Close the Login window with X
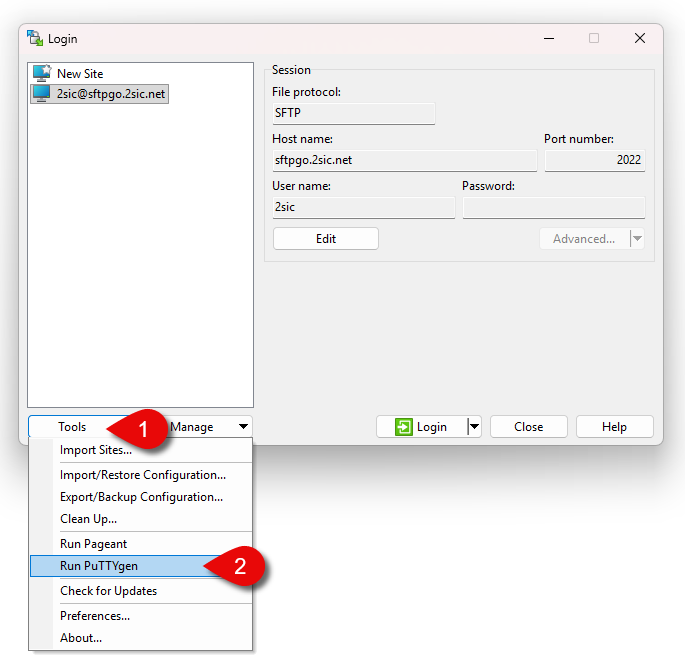The height and width of the screenshot is (670, 685). pyautogui.click(x=640, y=38)
